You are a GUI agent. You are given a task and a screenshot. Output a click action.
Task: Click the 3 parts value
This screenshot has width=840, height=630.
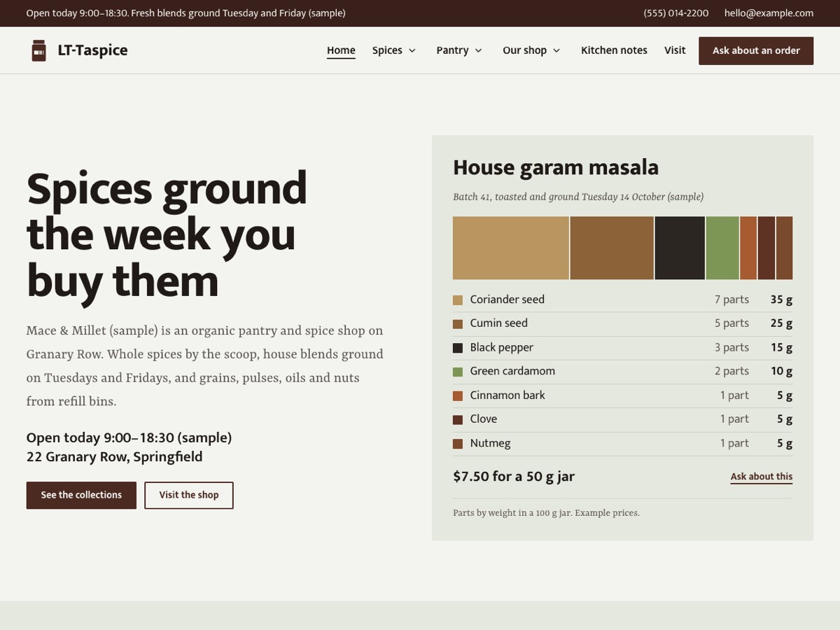pos(731,347)
